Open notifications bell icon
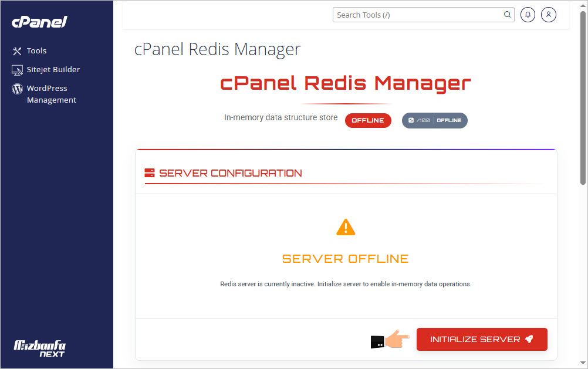This screenshot has width=588, height=369. click(528, 15)
